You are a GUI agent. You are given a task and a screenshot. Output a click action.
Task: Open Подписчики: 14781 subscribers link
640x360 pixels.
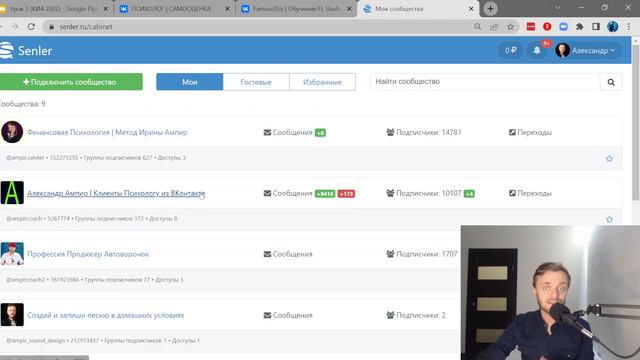(424, 132)
